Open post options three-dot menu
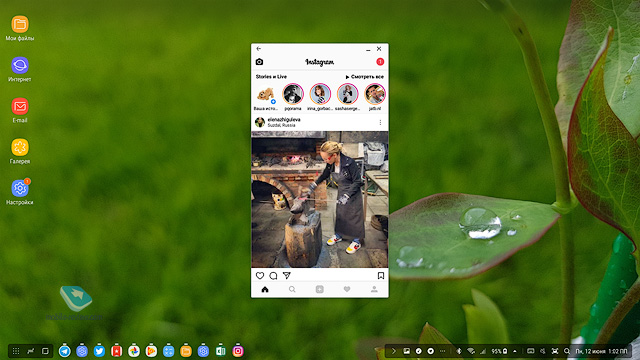This screenshot has width=640, height=360. click(x=380, y=122)
